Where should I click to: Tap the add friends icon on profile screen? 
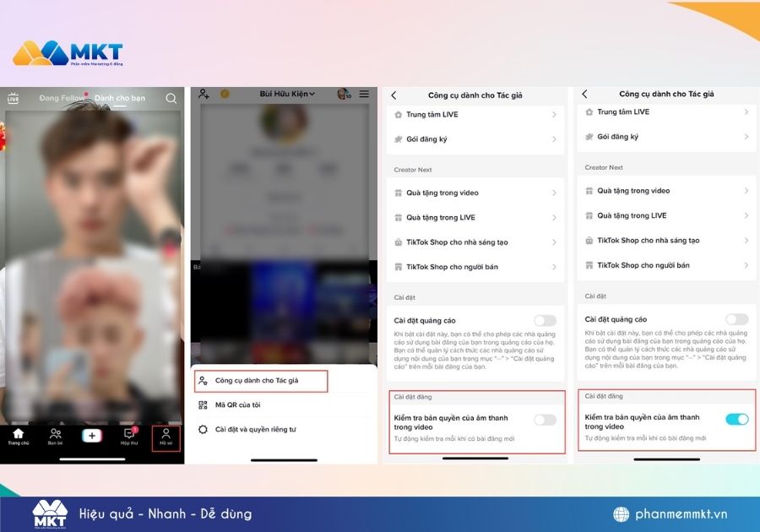pos(203,94)
